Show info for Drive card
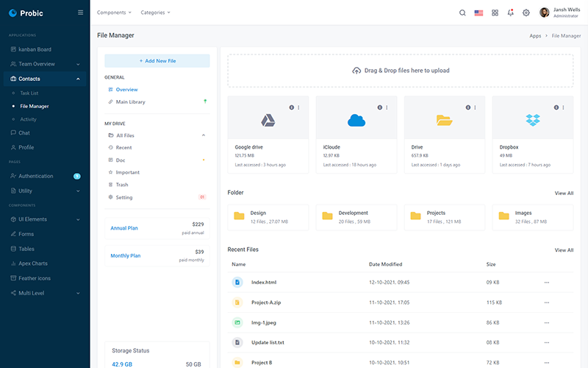The width and height of the screenshot is (588, 368). click(468, 107)
